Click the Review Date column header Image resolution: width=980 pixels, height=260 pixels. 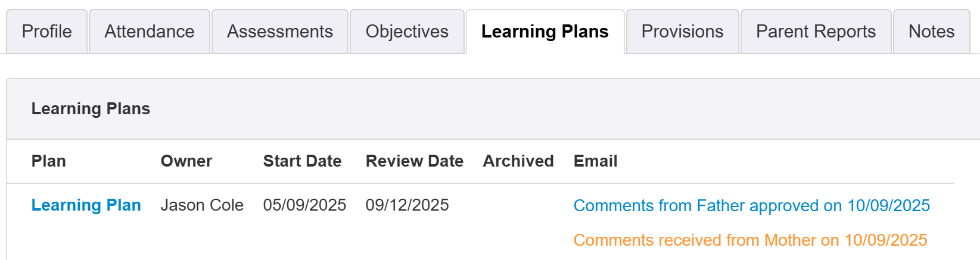tap(414, 161)
